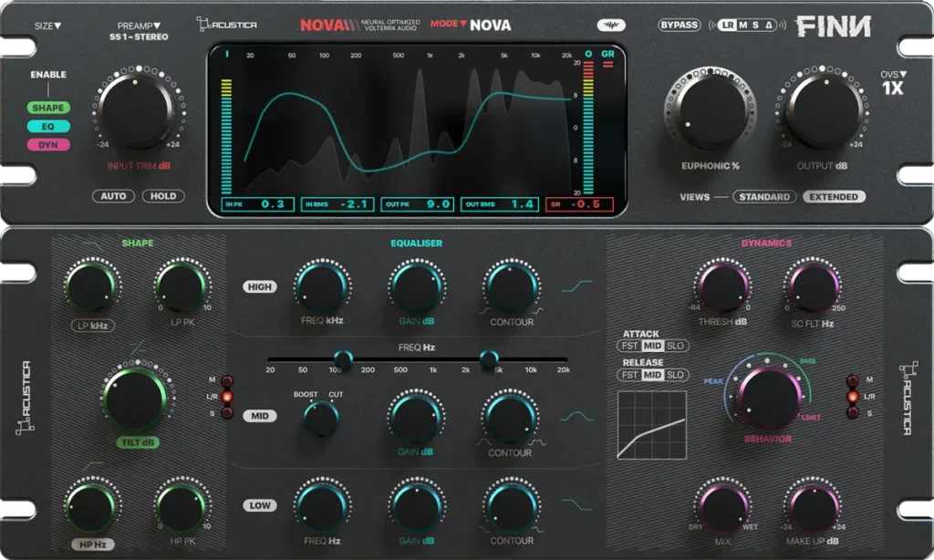Click the vertical Acustica logo on left rack ear
This screenshot has height=560, width=934.
(x=25, y=398)
